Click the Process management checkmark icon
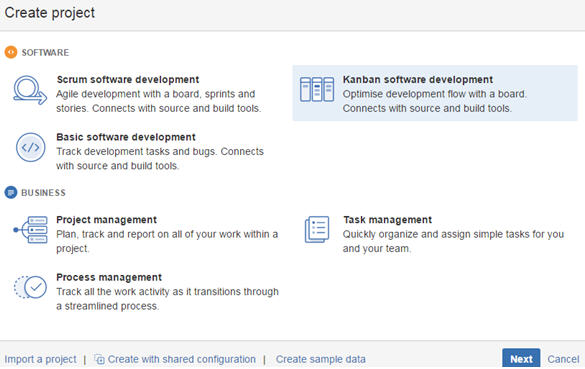585x369 pixels. pos(31,287)
